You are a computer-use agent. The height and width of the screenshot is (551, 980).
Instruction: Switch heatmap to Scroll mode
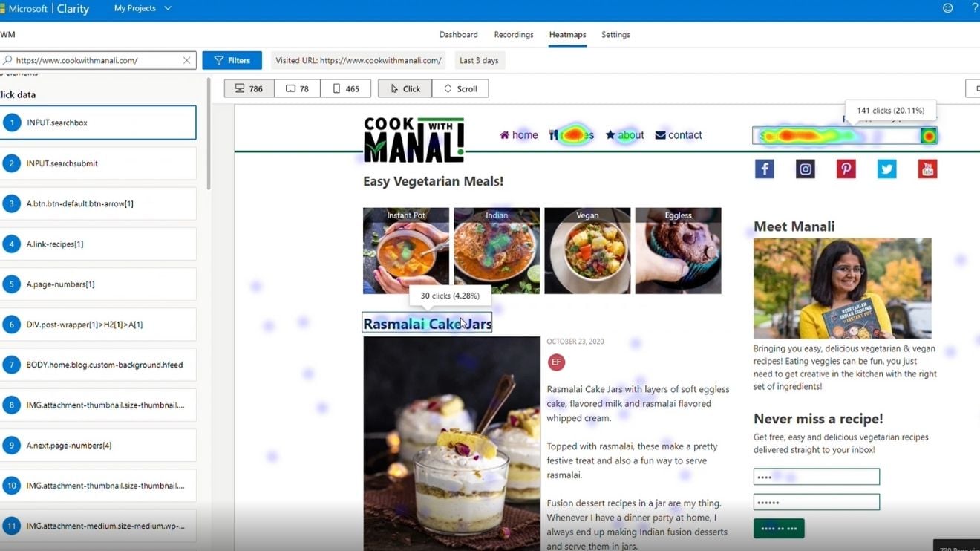point(460,88)
